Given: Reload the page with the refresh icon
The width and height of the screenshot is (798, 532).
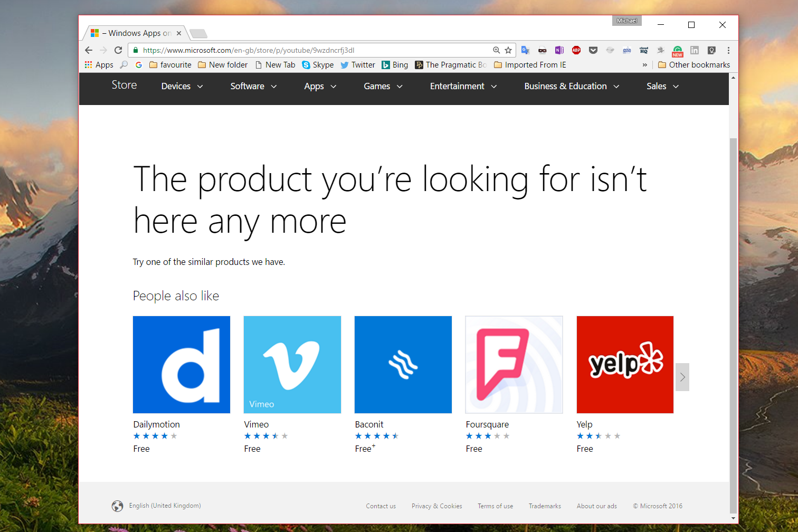Looking at the screenshot, I should pos(118,50).
